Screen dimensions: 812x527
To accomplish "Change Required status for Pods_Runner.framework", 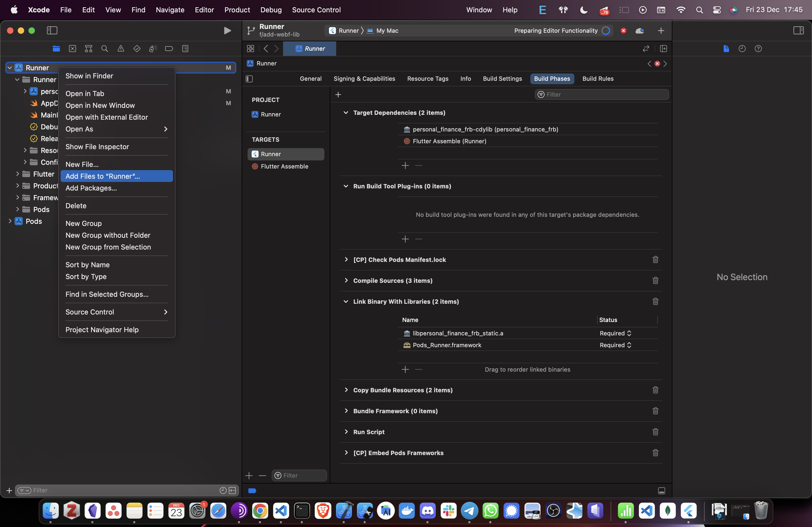I will coord(615,345).
